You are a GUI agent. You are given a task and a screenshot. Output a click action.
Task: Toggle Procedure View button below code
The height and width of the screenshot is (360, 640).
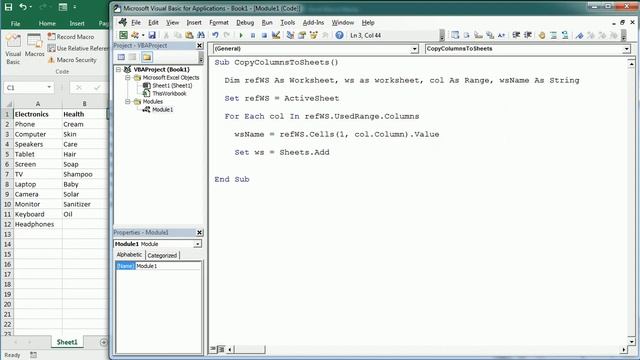[x=213, y=349]
